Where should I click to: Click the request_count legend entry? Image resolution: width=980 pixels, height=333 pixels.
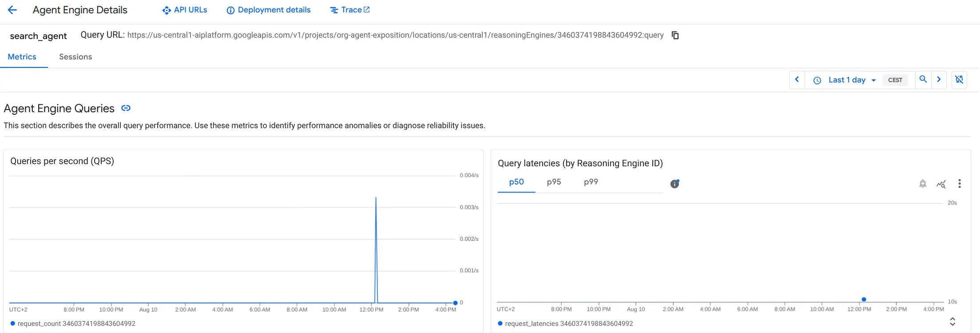[73, 324]
